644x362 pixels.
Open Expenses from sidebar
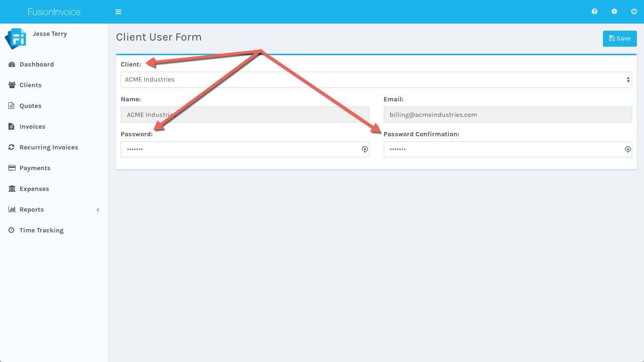[x=34, y=189]
